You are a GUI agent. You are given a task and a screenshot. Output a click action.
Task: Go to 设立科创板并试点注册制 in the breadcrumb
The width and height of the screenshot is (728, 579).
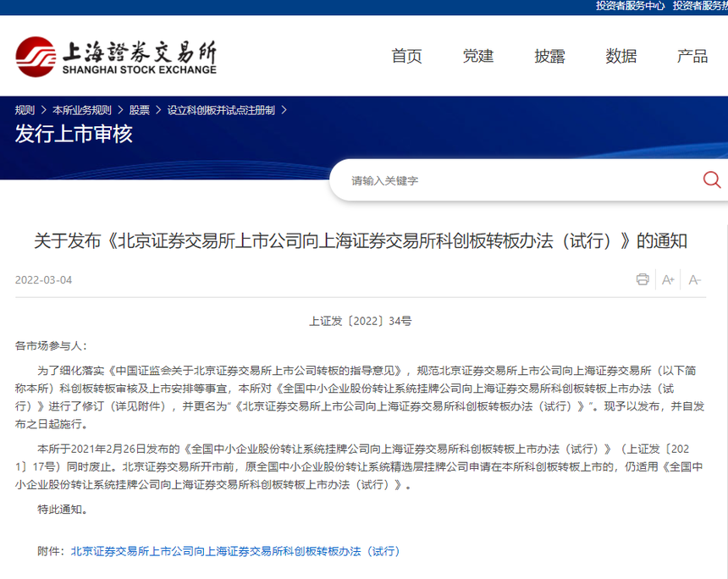[x=221, y=110]
